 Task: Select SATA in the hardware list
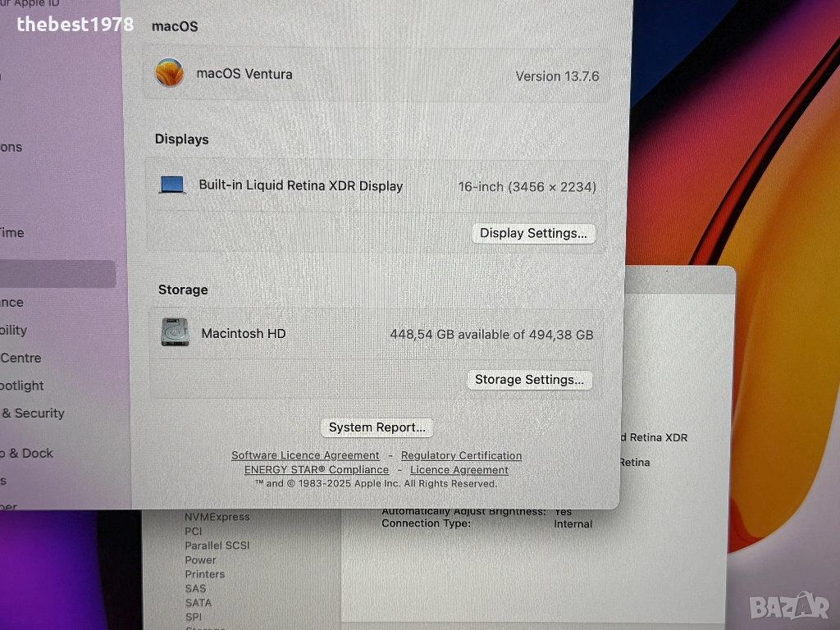pos(198,603)
